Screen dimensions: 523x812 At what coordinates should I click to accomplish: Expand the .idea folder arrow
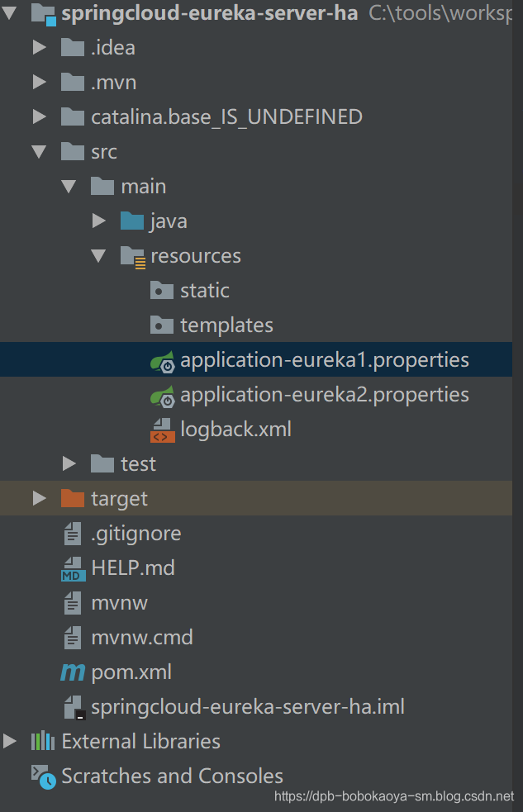[40, 48]
